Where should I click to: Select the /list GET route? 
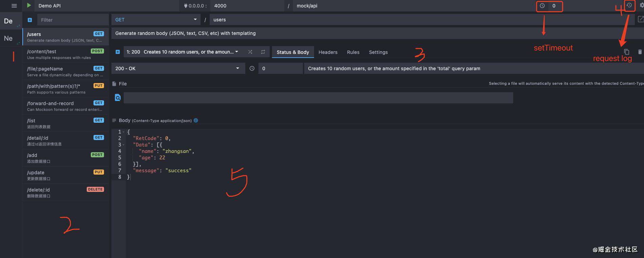tap(65, 123)
